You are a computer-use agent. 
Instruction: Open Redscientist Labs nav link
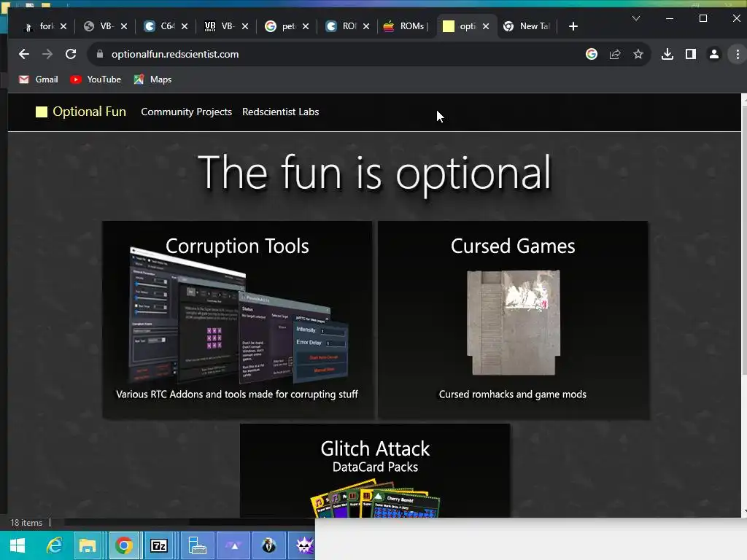(x=281, y=112)
